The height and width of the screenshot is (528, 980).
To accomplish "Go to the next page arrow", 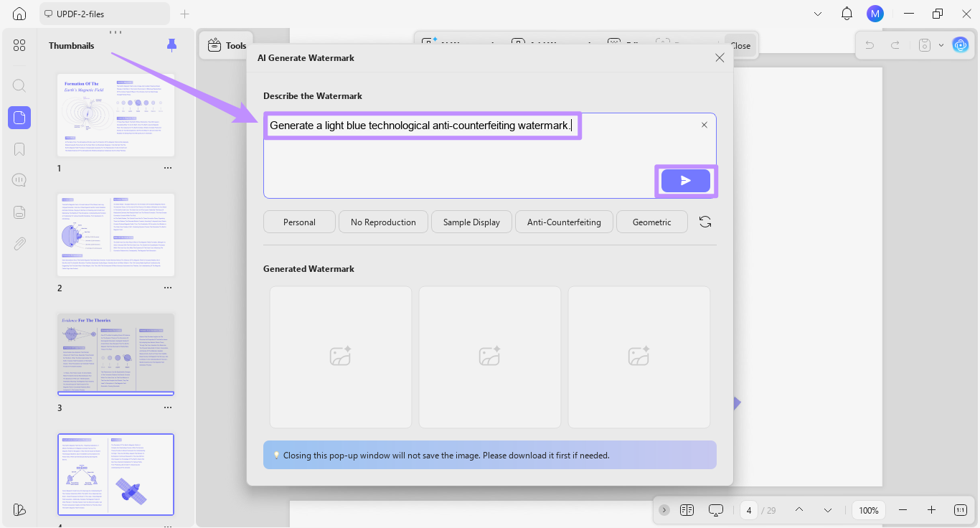I will tap(828, 510).
